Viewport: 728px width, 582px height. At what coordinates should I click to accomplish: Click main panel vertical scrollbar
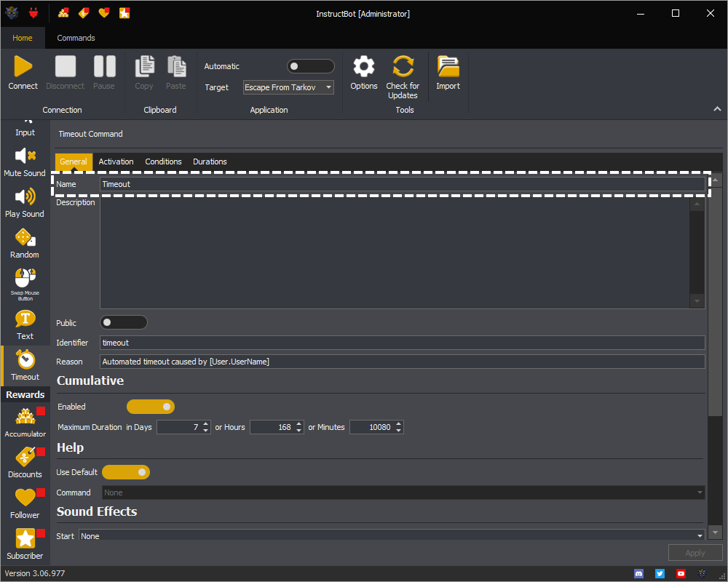pyautogui.click(x=715, y=302)
